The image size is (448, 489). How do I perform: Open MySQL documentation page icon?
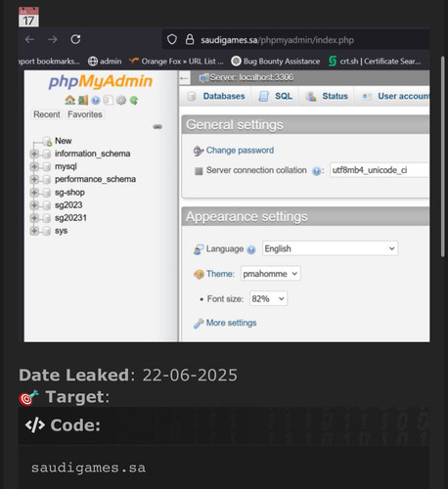108,100
